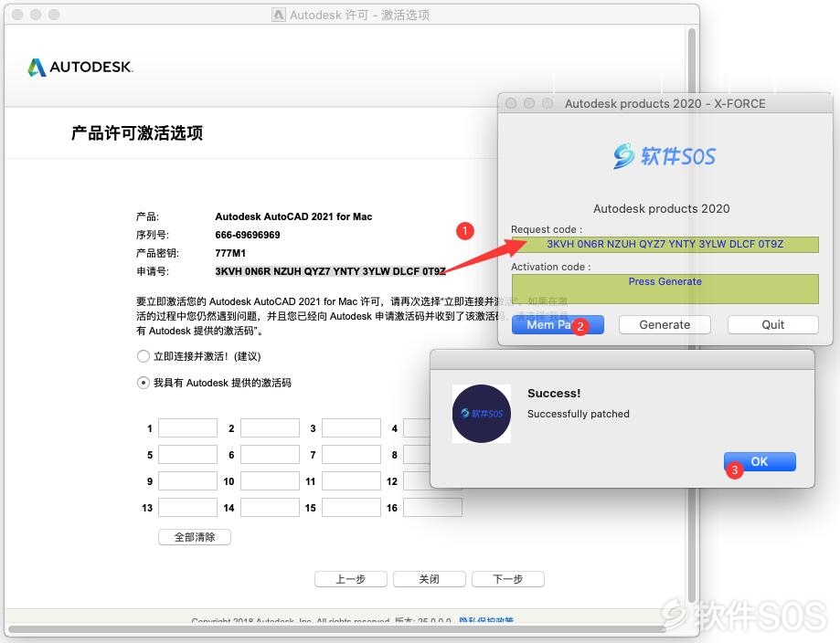Click activation code field 5
840x643 pixels.
[188, 455]
